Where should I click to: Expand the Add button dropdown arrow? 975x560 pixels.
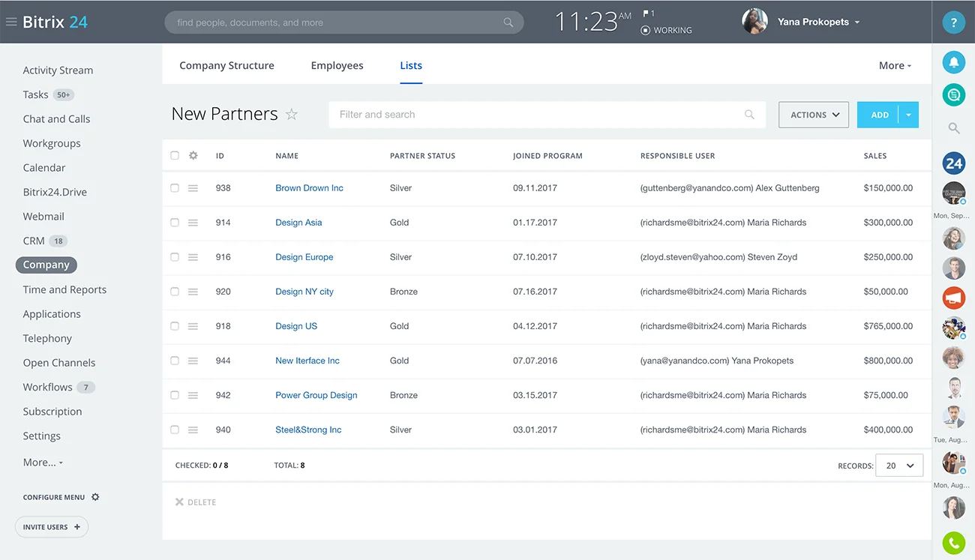pos(908,115)
